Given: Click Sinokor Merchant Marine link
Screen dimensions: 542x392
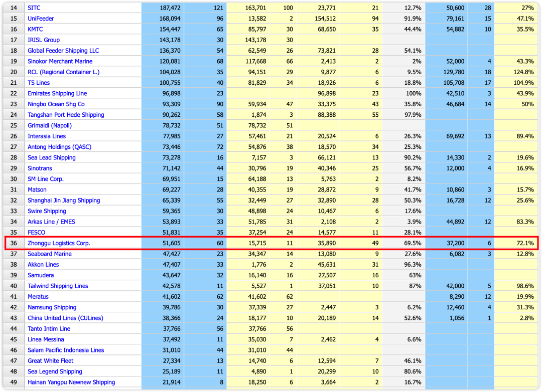Looking at the screenshot, I should tap(60, 61).
